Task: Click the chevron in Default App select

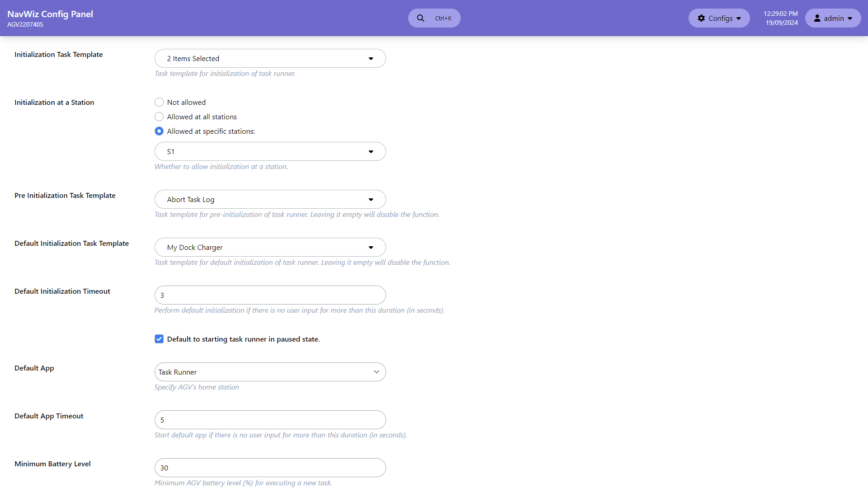Action: click(377, 372)
